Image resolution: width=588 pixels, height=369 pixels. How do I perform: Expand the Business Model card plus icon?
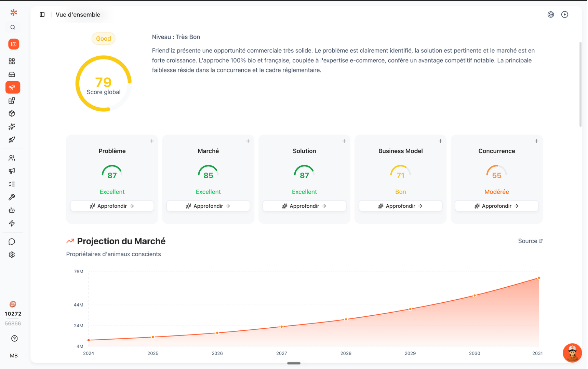click(x=440, y=141)
